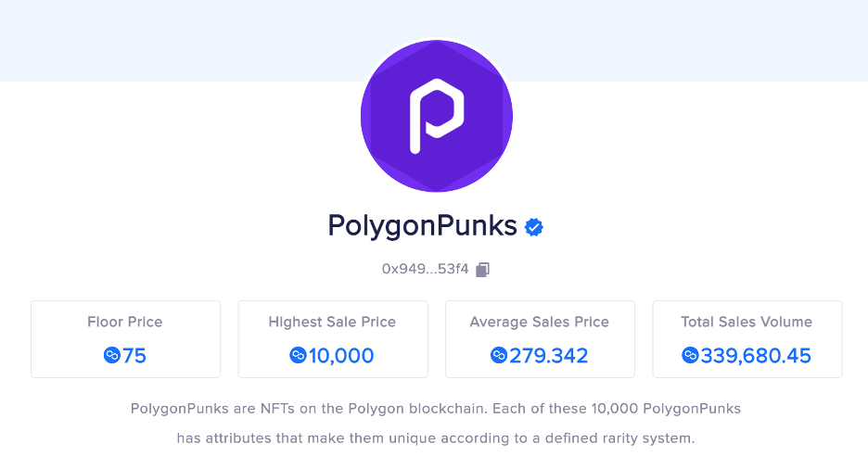Click the Highest Sale Price label
This screenshot has width=868, height=469.
(x=332, y=323)
